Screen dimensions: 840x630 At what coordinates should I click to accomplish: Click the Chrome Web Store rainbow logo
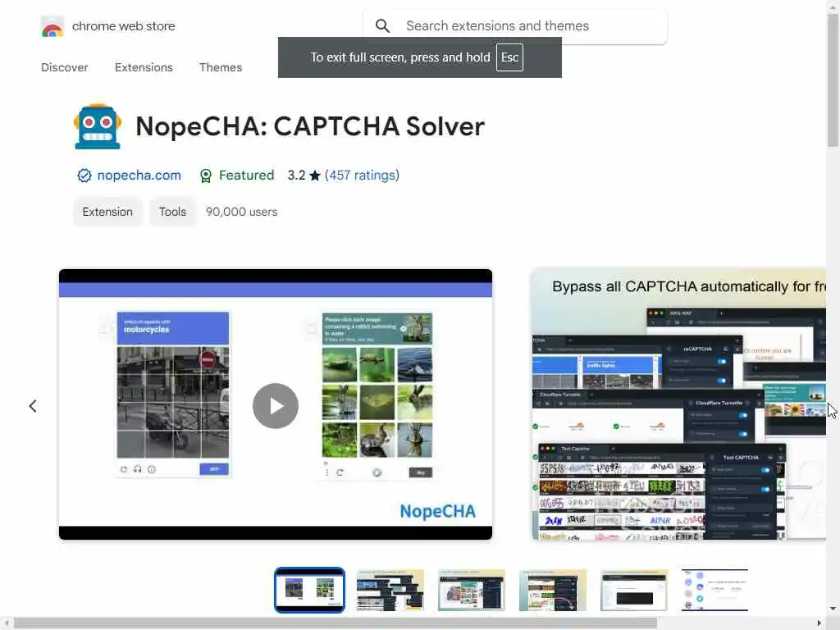[x=52, y=26]
